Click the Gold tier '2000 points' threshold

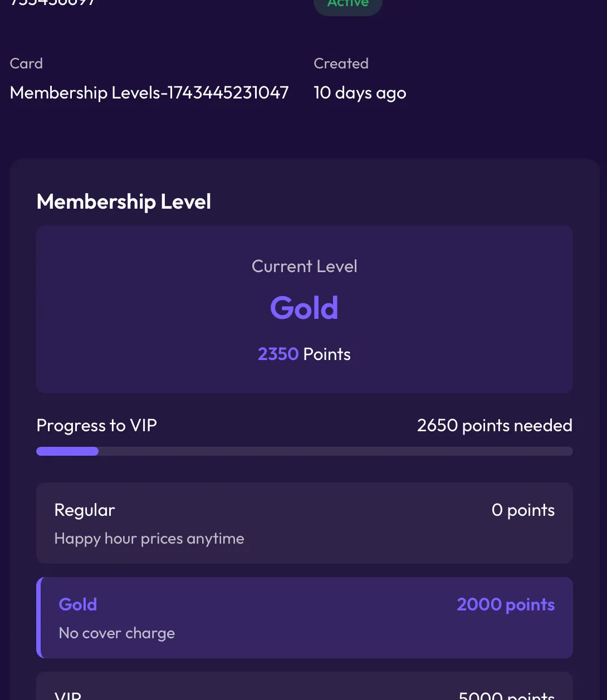[x=506, y=604]
